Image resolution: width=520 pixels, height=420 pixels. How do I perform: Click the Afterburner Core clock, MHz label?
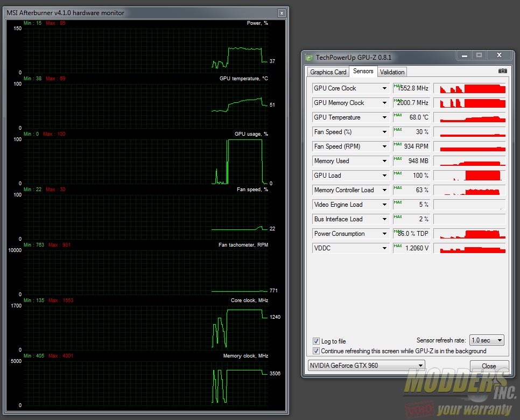click(x=250, y=300)
